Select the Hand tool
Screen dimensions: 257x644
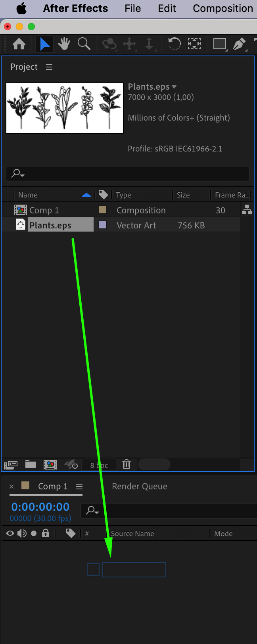64,44
